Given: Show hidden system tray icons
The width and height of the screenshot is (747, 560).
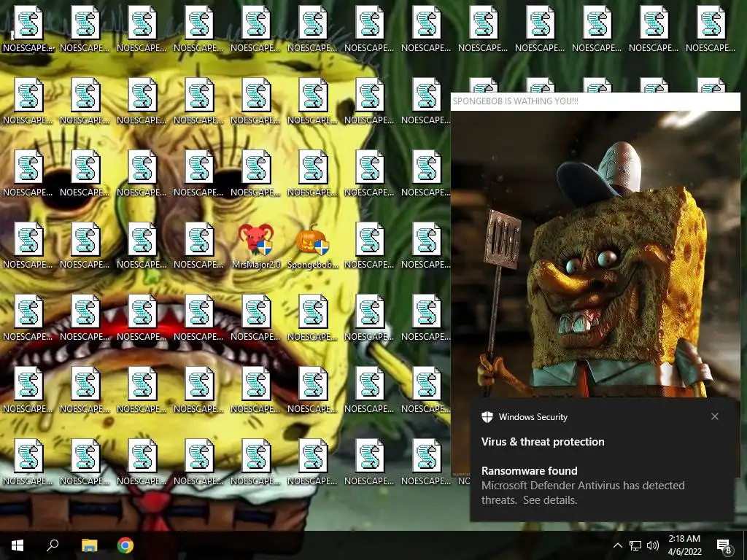Looking at the screenshot, I should [617, 545].
